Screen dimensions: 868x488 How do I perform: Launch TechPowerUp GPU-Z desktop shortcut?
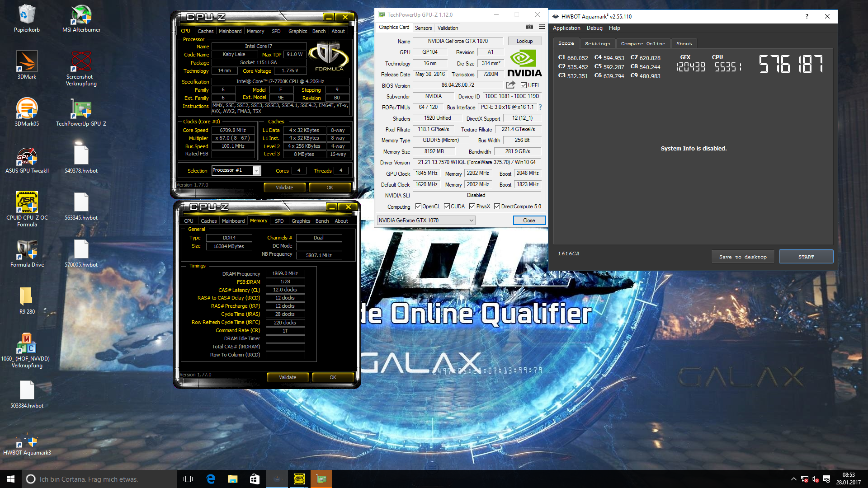tap(81, 113)
